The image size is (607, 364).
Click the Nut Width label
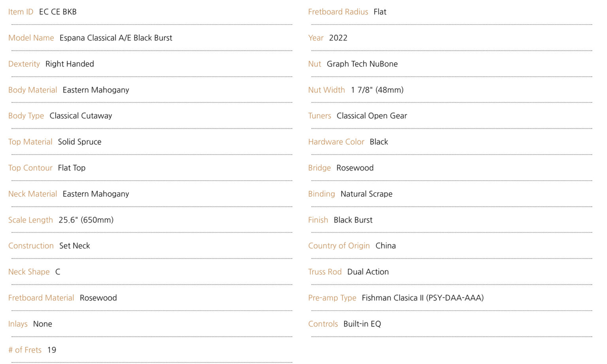pyautogui.click(x=326, y=90)
